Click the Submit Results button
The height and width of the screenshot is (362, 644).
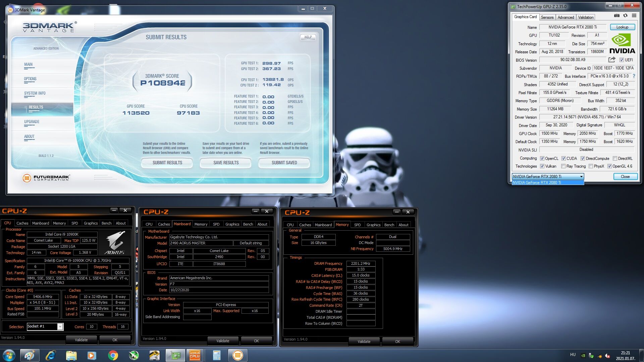coord(167,163)
